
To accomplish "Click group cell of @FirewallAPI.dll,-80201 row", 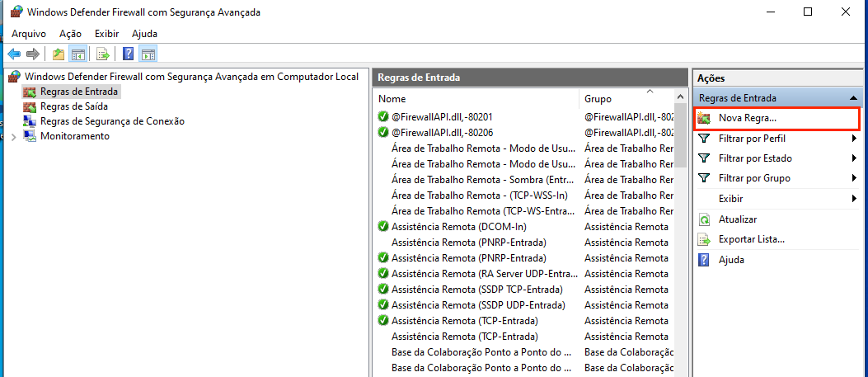I will click(629, 117).
